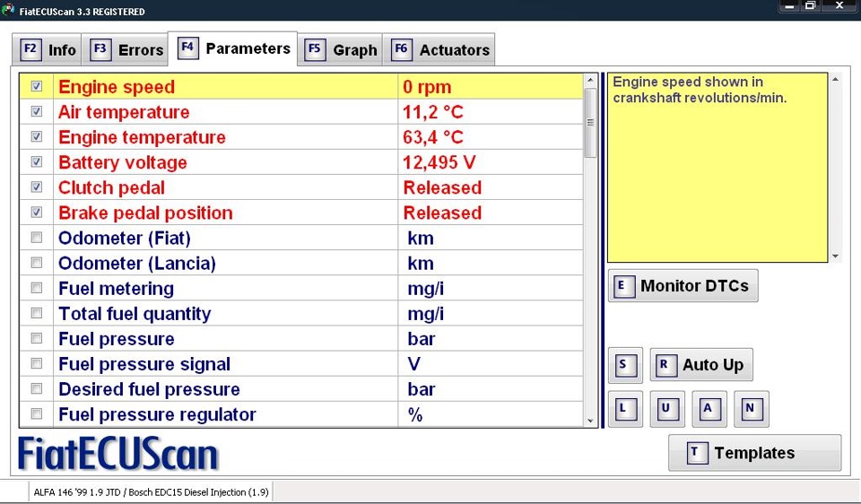Click parameter list scroll up arrow
The width and height of the screenshot is (861, 504).
[x=590, y=80]
